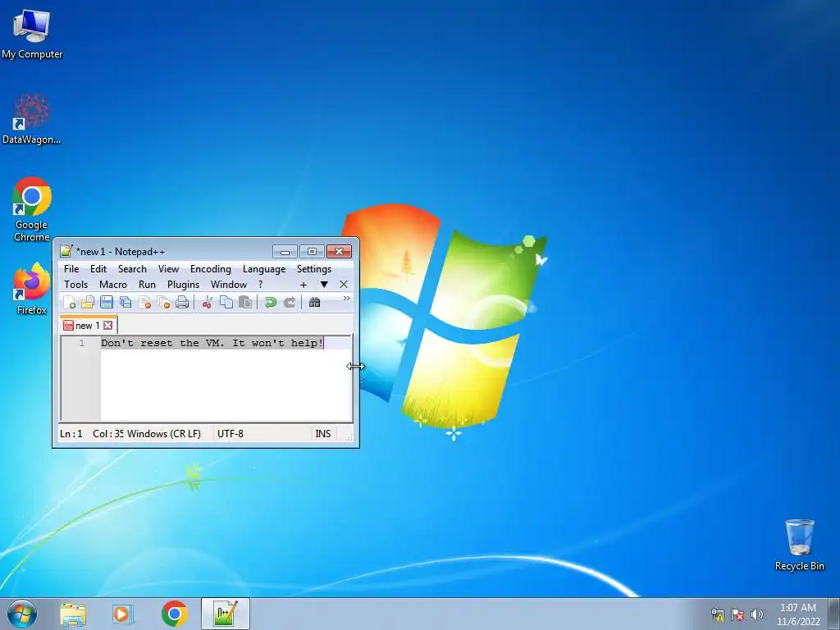This screenshot has height=630, width=840.
Task: Click the Action Center flag tray icon
Action: 737,614
